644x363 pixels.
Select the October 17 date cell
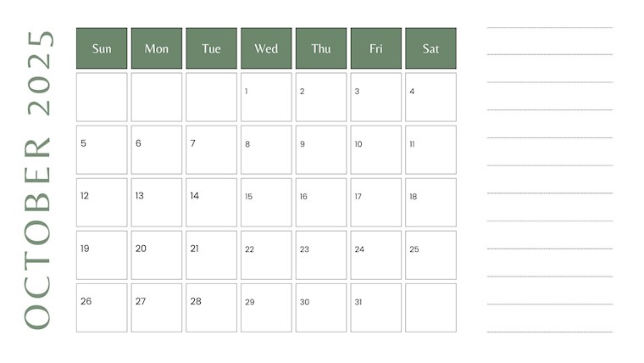point(375,203)
